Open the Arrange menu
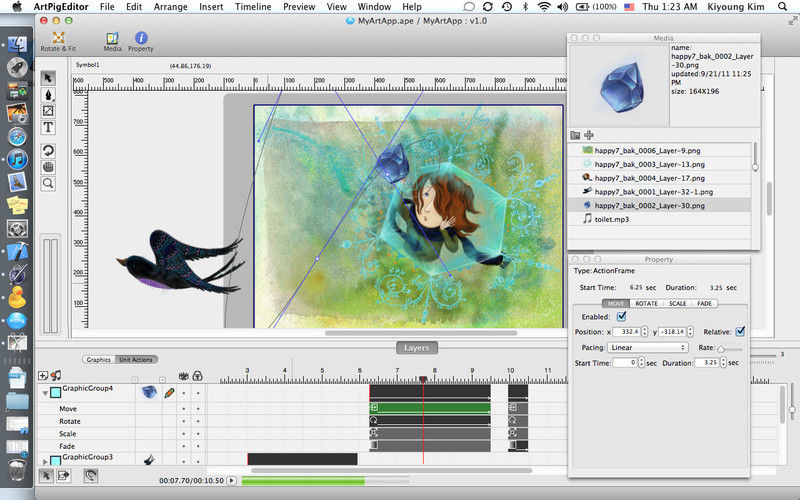Screen dimensions: 800x500 point(170,7)
